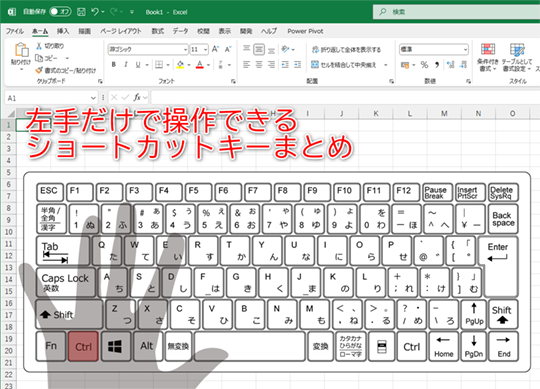Toggle Italic formatting
Viewport: 540px width, 389px height.
pos(126,64)
